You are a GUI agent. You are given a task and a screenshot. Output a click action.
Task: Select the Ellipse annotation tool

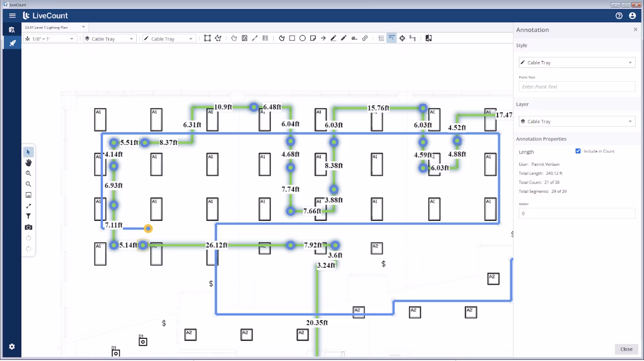coord(302,38)
